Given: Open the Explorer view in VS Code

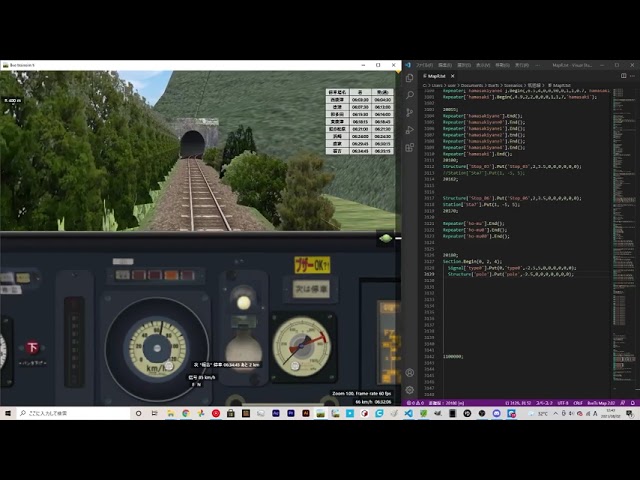Looking at the screenshot, I should pos(409,78).
